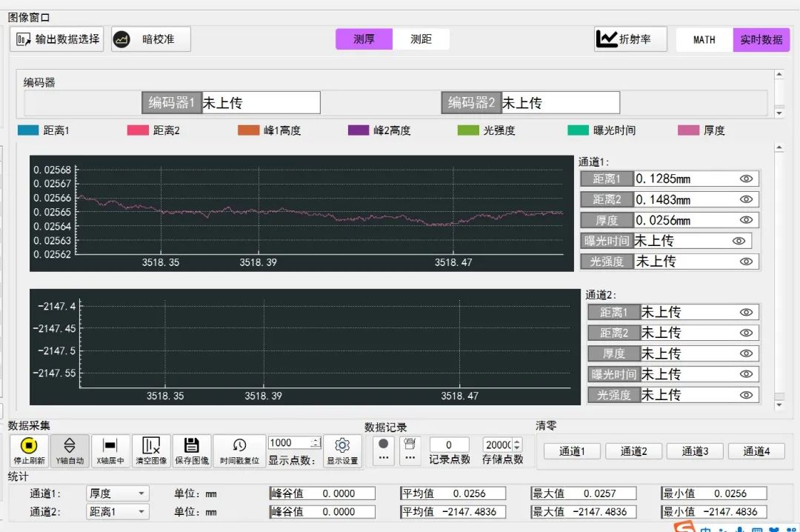Reset timestamp with 时间戳复位 icon

point(239,450)
